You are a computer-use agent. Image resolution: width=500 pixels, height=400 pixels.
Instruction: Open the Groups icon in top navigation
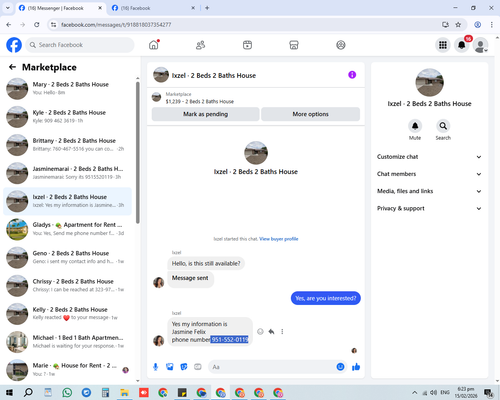[341, 45]
